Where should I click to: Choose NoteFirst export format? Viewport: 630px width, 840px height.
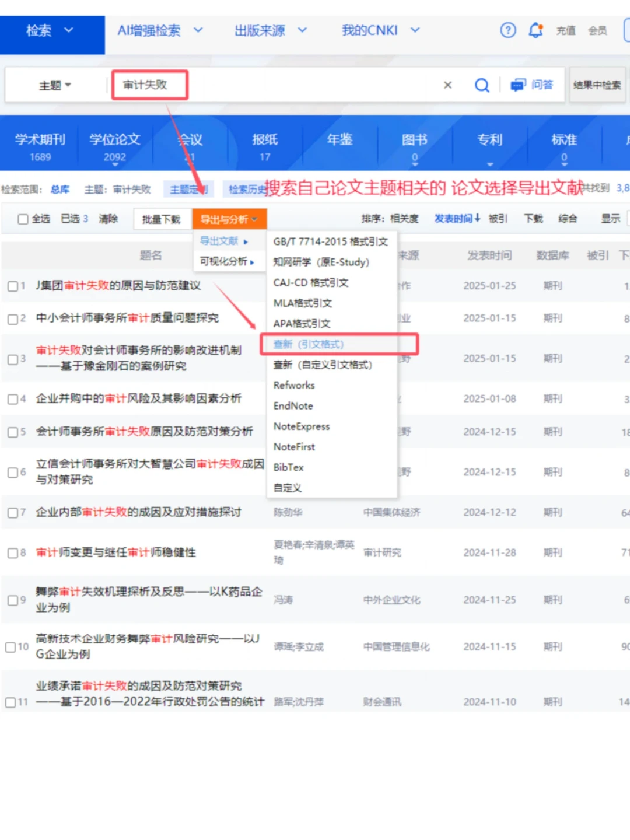tap(294, 447)
